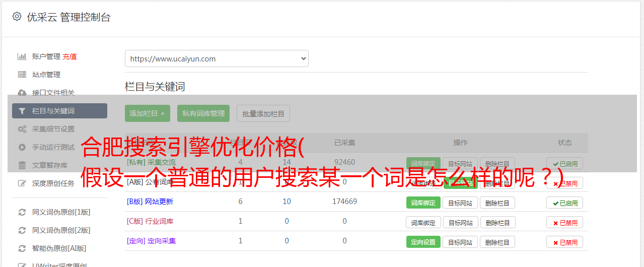Open 同义词伪原创[1版] in the sidebar
Screen dimensions: 644x267
click(x=61, y=212)
